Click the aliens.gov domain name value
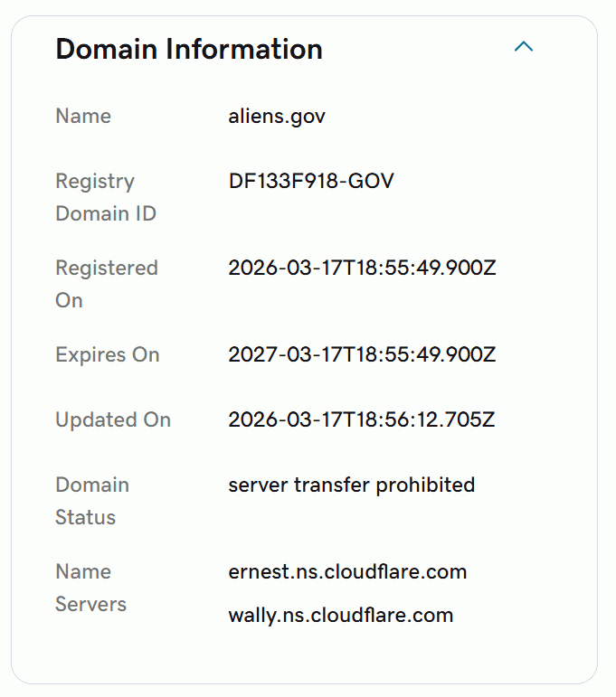 click(x=277, y=117)
